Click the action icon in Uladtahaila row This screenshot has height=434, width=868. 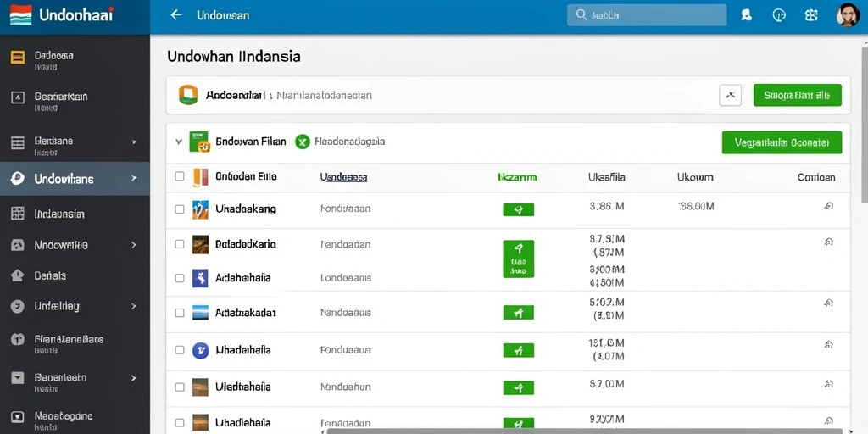(829, 383)
